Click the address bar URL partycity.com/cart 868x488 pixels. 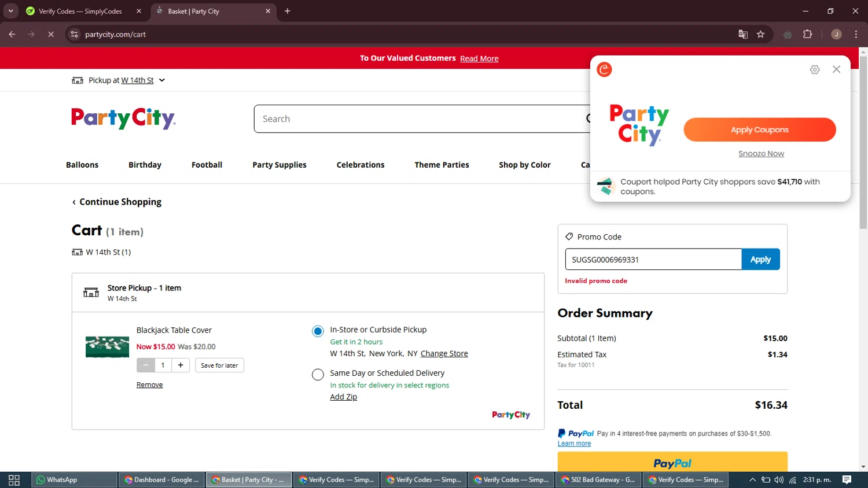(115, 35)
